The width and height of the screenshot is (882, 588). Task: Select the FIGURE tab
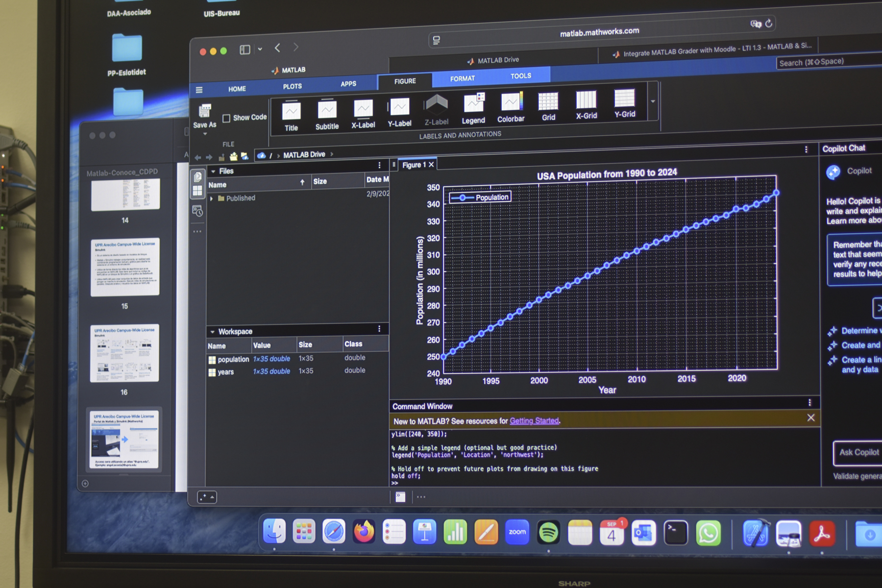(405, 81)
